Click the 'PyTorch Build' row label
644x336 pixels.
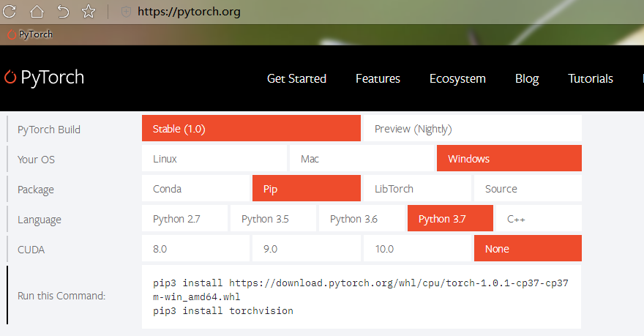pyautogui.click(x=49, y=130)
